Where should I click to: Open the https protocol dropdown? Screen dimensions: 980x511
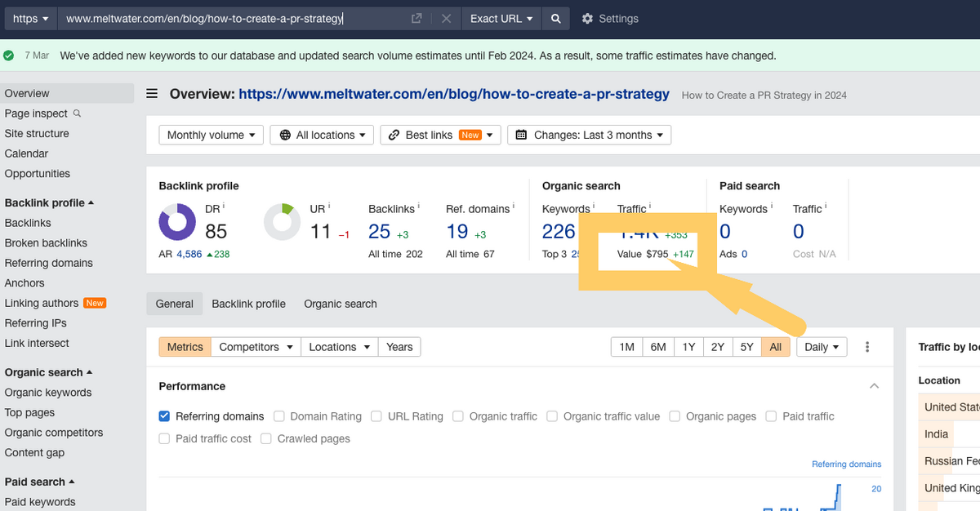coord(31,18)
